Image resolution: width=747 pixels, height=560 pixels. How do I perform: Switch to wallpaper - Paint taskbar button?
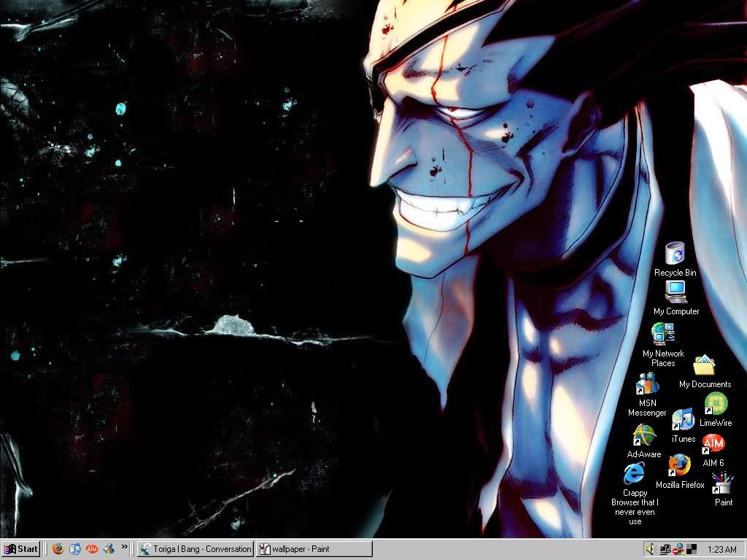tap(314, 549)
